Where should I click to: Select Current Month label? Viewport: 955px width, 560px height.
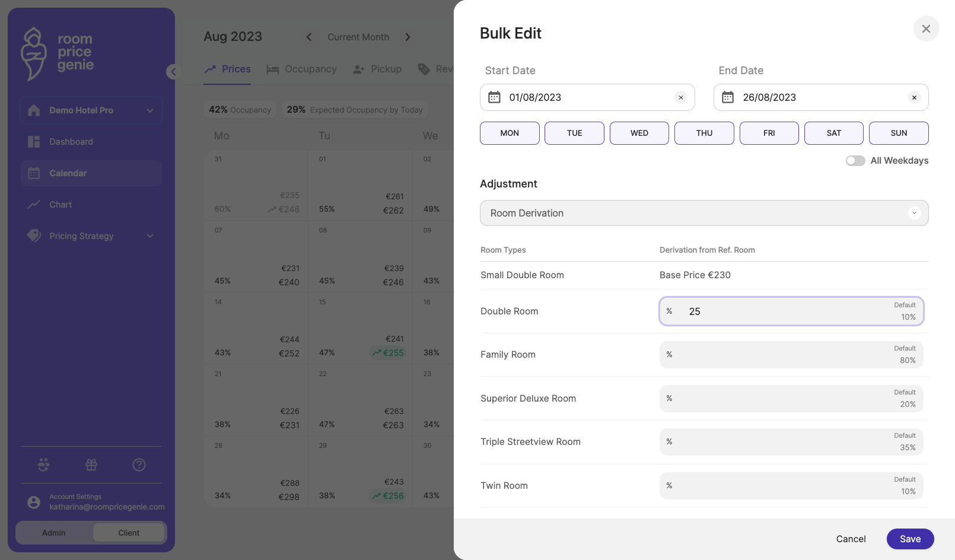(358, 37)
